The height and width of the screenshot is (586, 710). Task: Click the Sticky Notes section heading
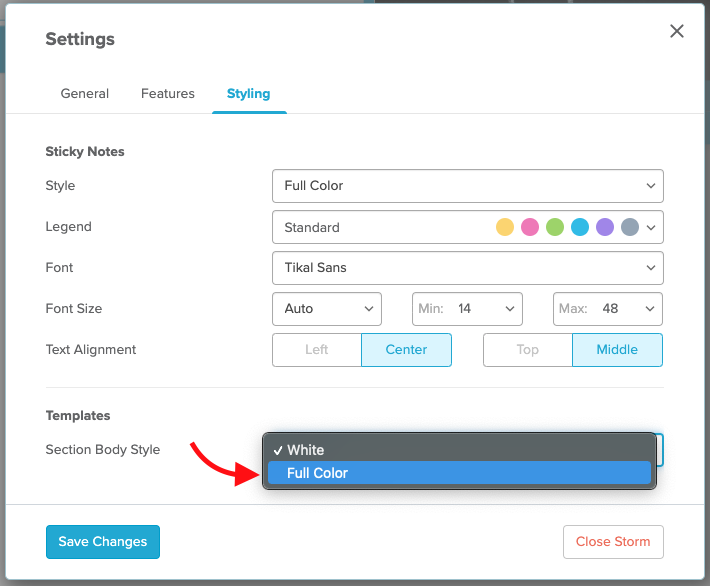tap(85, 151)
